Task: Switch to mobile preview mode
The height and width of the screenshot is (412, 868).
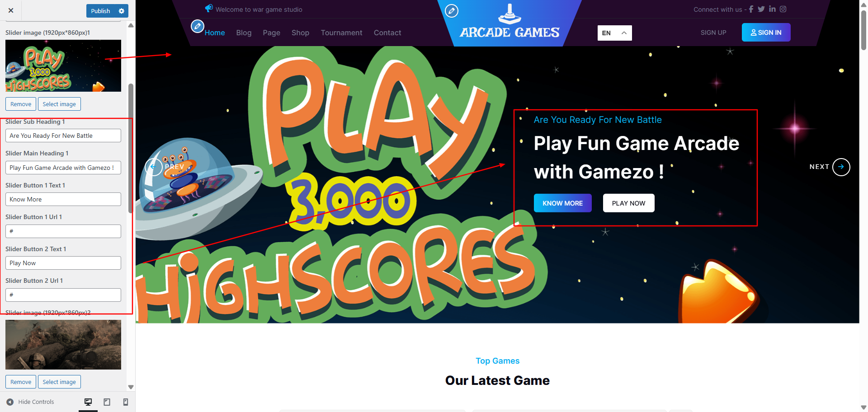Action: (x=126, y=402)
